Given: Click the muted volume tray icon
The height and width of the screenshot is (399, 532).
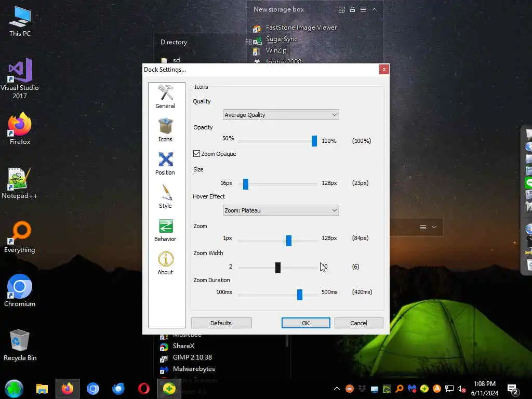Looking at the screenshot, I should coord(461,389).
